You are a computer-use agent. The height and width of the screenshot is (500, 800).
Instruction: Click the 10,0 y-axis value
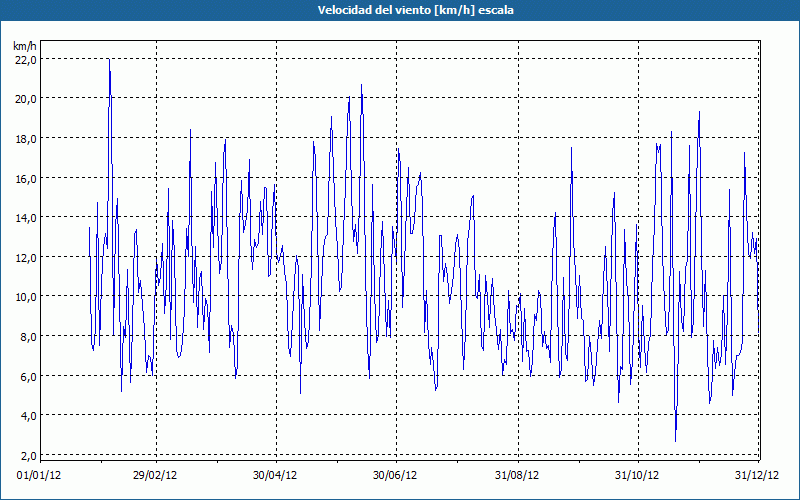pyautogui.click(x=26, y=297)
